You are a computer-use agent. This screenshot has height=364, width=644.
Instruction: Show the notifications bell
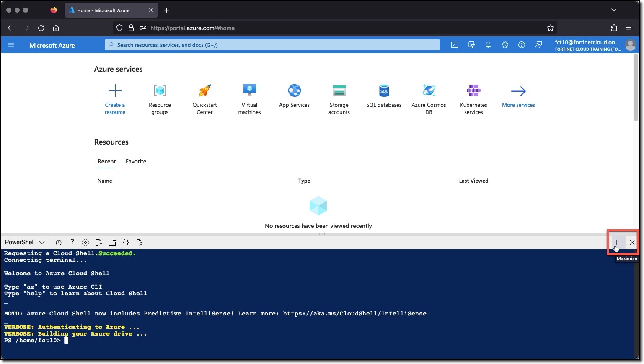click(x=488, y=45)
